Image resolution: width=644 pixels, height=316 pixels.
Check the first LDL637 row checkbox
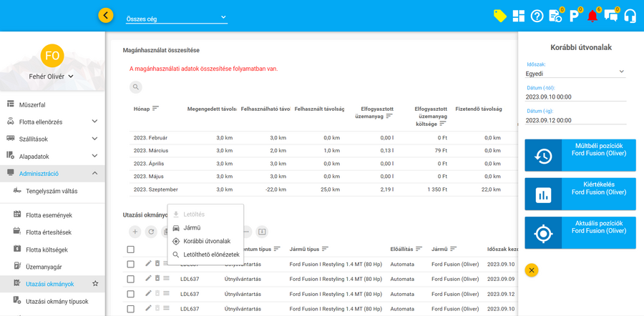point(130,264)
